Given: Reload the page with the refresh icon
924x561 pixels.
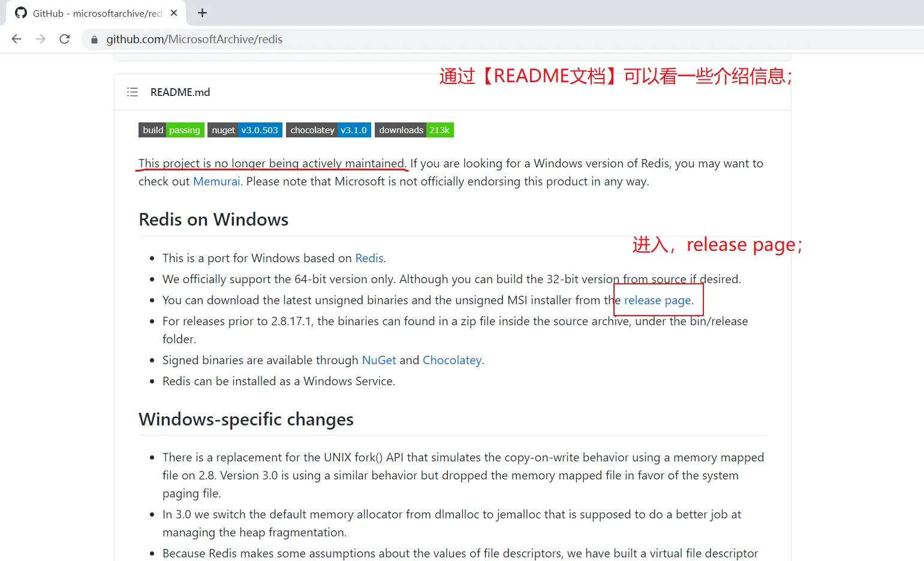Looking at the screenshot, I should coord(65,39).
